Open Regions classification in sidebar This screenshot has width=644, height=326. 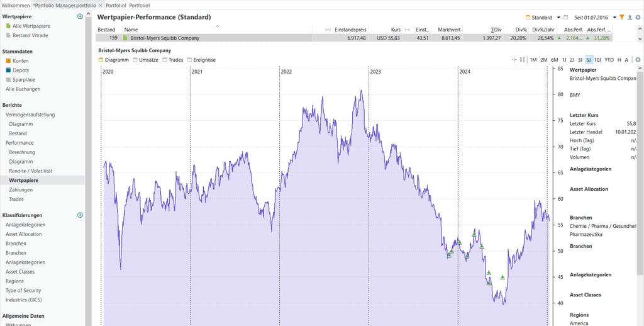(14, 281)
